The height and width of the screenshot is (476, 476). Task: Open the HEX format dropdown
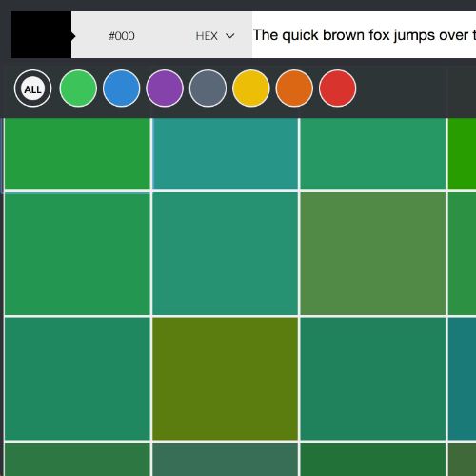coord(215,36)
